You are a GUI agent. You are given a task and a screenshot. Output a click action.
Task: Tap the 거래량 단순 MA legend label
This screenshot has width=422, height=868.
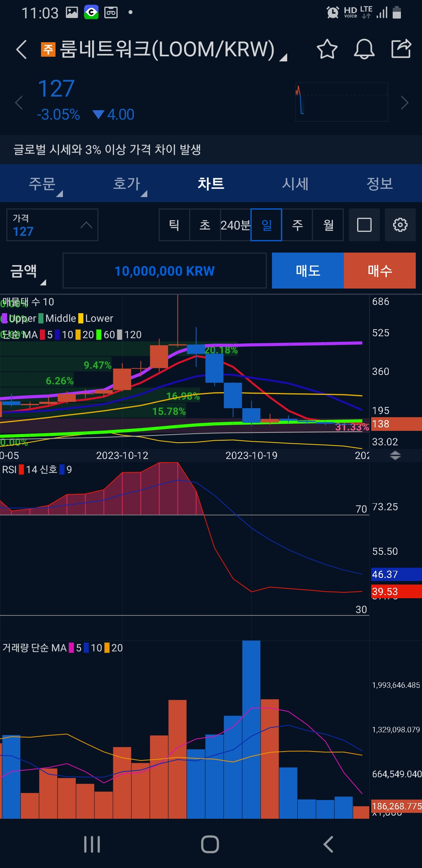(x=34, y=648)
